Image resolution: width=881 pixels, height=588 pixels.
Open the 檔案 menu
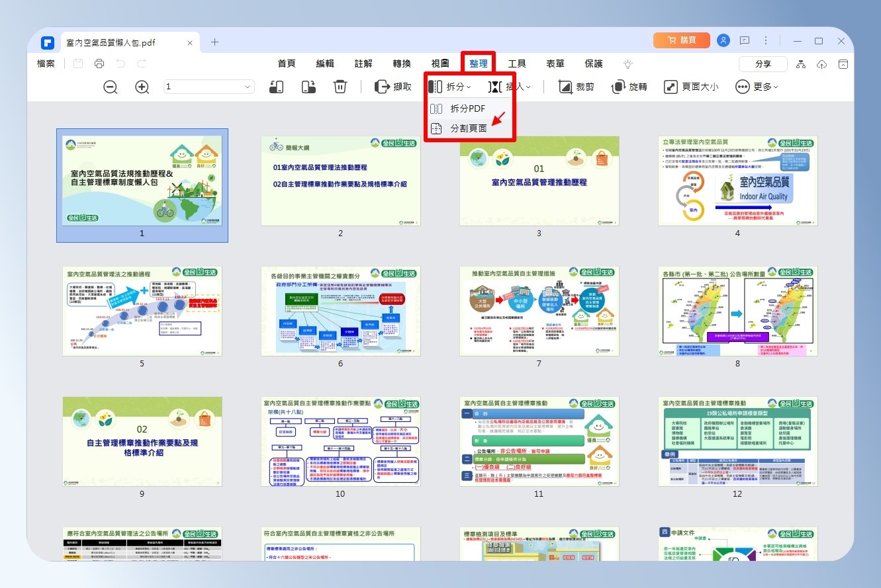click(46, 63)
